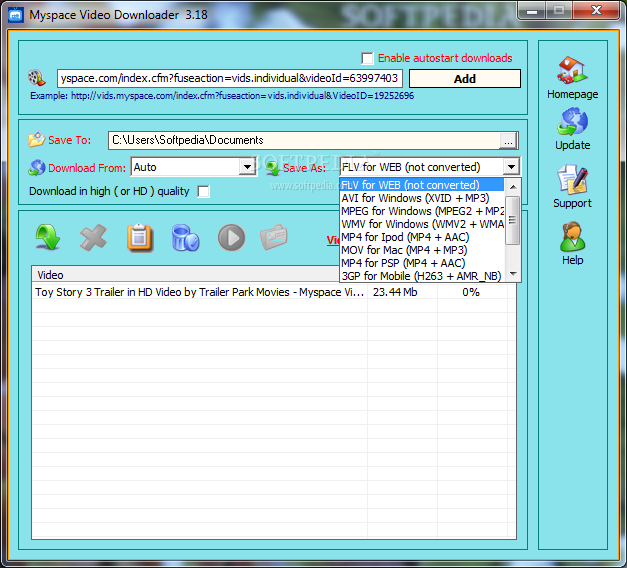
Task: Enable autostart downloads checkbox
Action: point(367,58)
